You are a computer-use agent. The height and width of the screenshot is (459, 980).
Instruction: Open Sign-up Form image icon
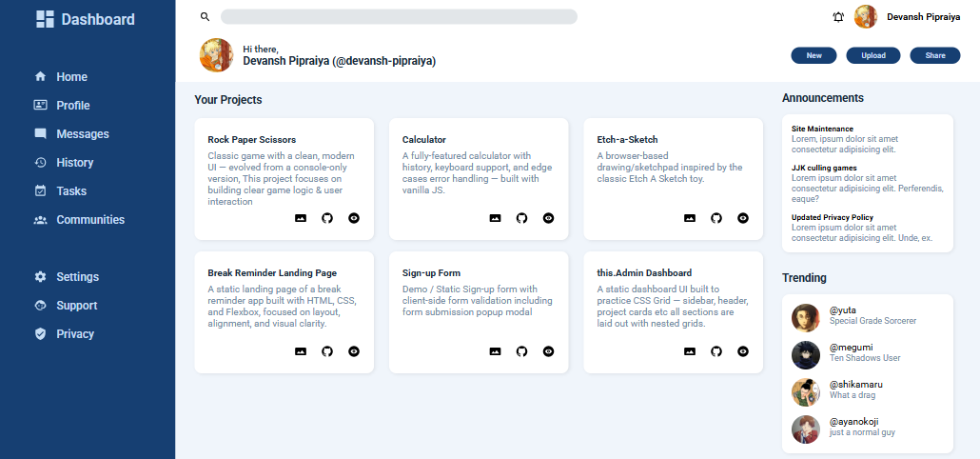click(x=495, y=351)
